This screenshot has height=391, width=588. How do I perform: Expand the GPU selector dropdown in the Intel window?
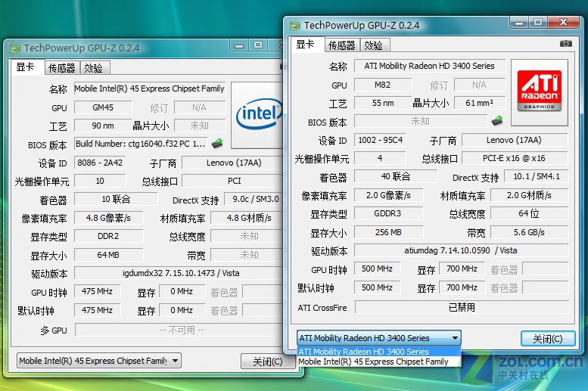coord(175,361)
